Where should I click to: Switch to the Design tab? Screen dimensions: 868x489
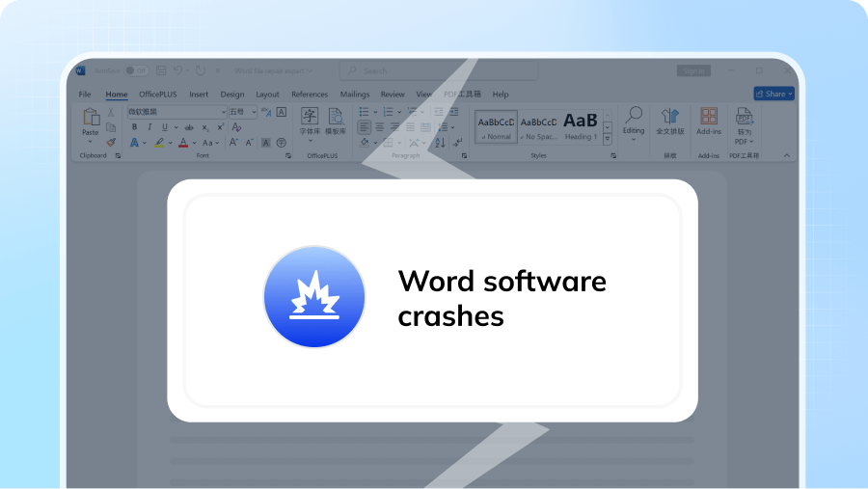[231, 95]
